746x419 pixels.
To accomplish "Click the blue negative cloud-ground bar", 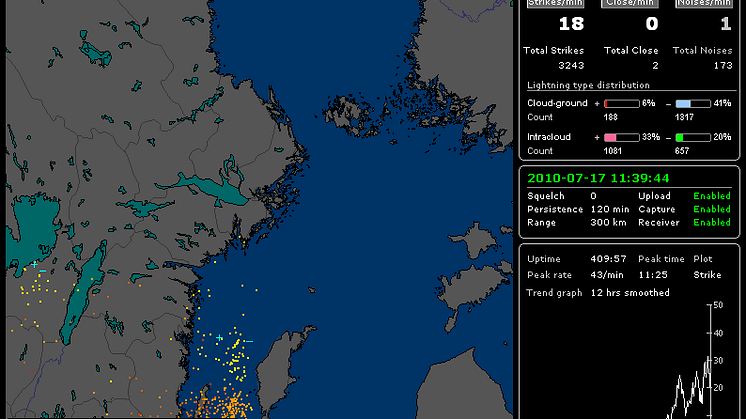I will coord(692,103).
